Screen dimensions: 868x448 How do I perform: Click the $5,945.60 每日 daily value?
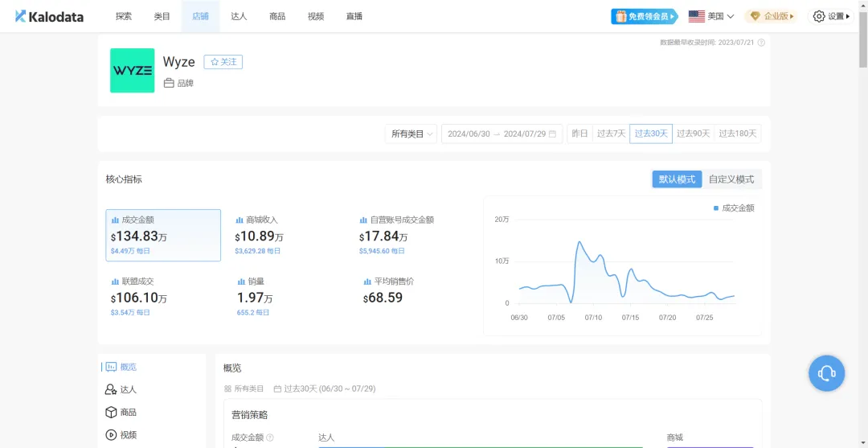tap(382, 251)
